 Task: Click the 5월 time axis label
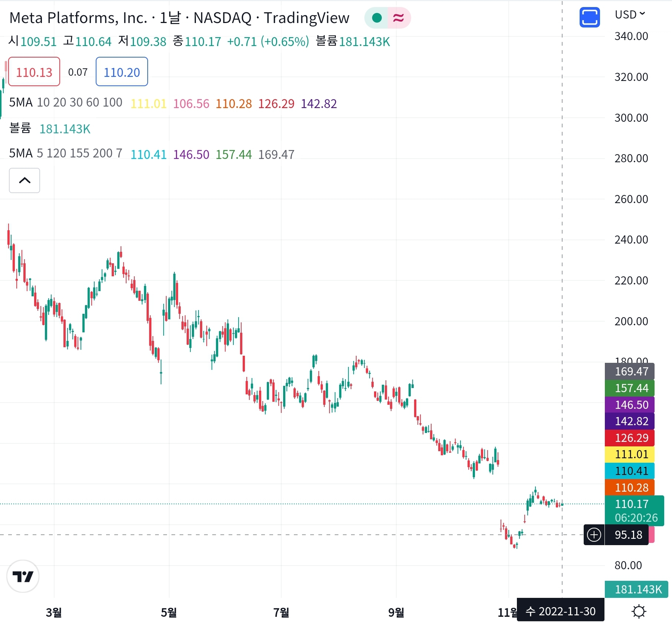coord(169,612)
